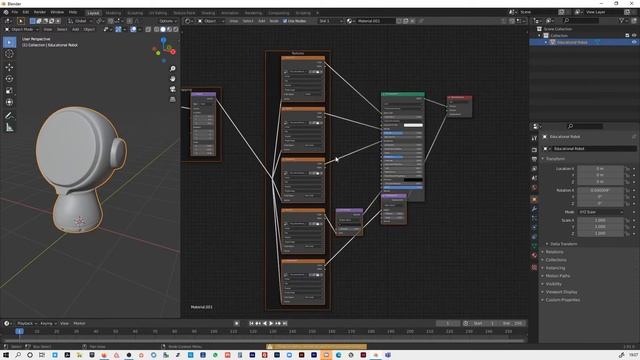640x360 pixels.
Task: Open the Object shader type dropdown in node editor
Action: [211, 21]
